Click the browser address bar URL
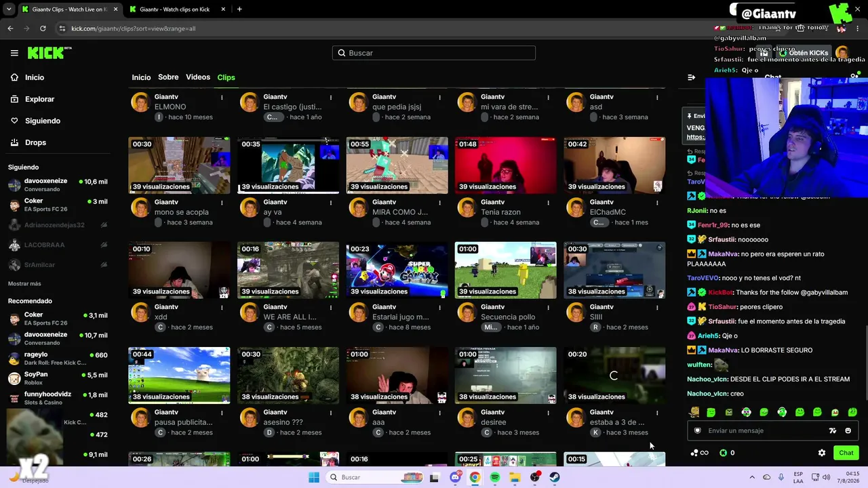Viewport: 868px width, 488px height. tap(134, 28)
